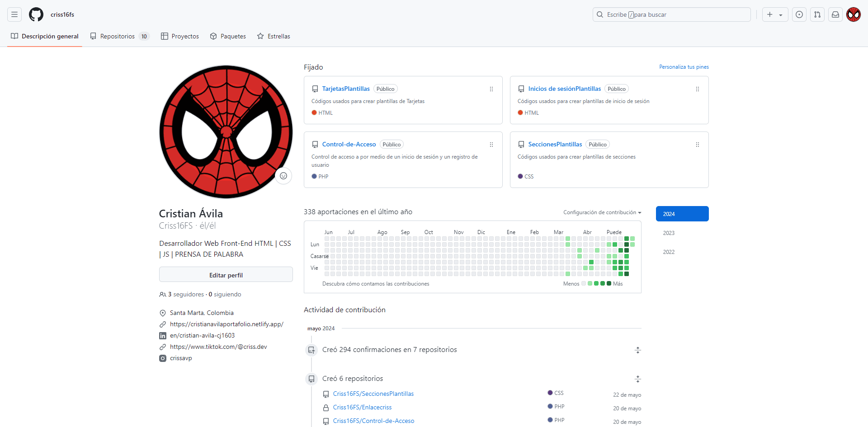Open Criss16FS/Enlacecriss in activity list
Image resolution: width=868 pixels, height=427 pixels.
pyautogui.click(x=363, y=407)
